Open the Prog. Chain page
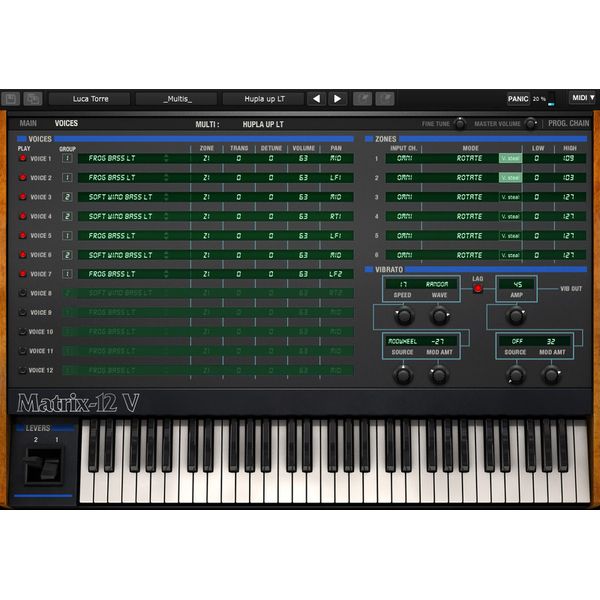This screenshot has height=600, width=600. tap(569, 123)
